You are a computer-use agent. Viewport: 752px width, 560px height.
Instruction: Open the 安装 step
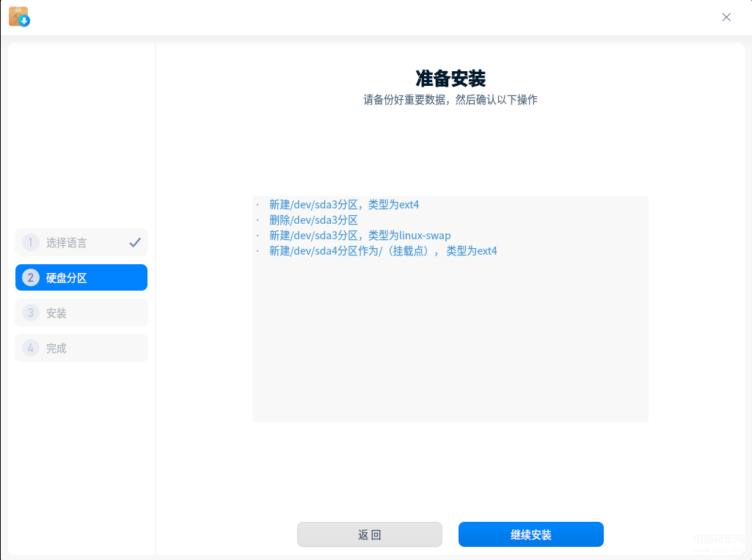81,313
